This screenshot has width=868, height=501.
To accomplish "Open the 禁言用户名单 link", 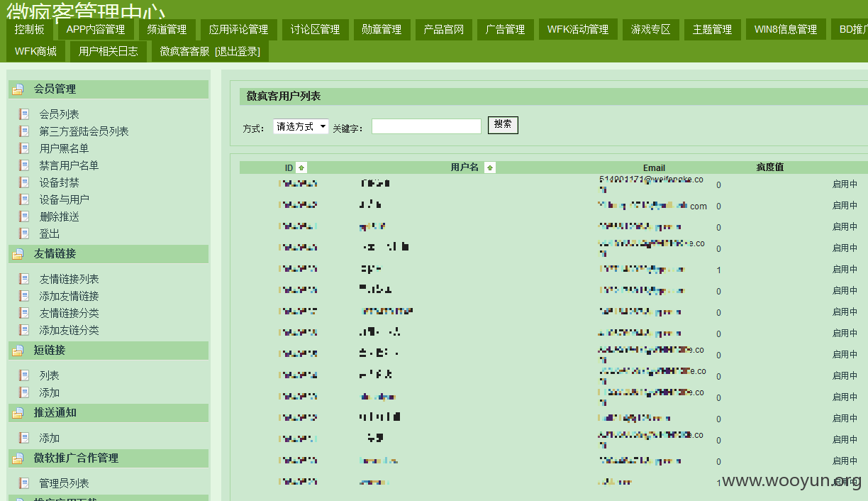I will point(69,165).
